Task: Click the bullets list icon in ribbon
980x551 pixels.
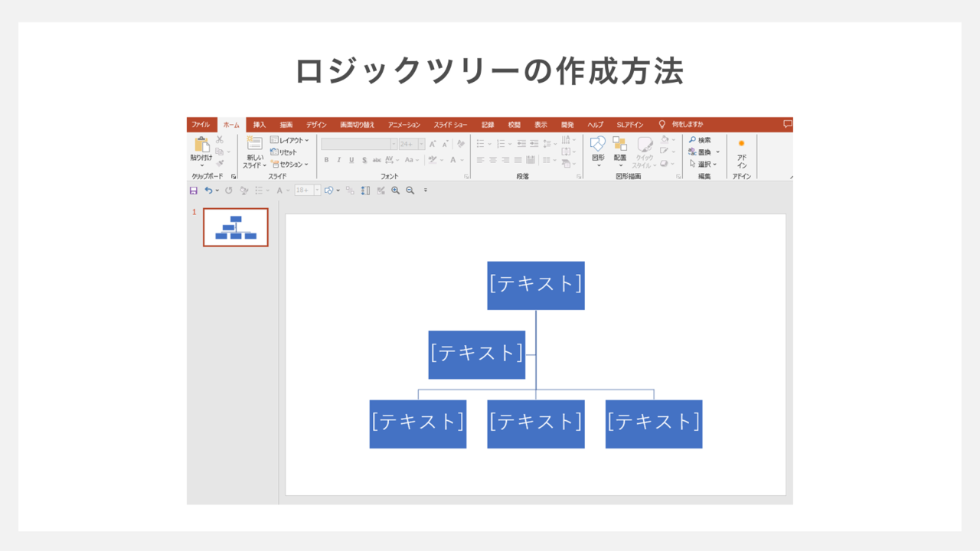Action: 480,143
